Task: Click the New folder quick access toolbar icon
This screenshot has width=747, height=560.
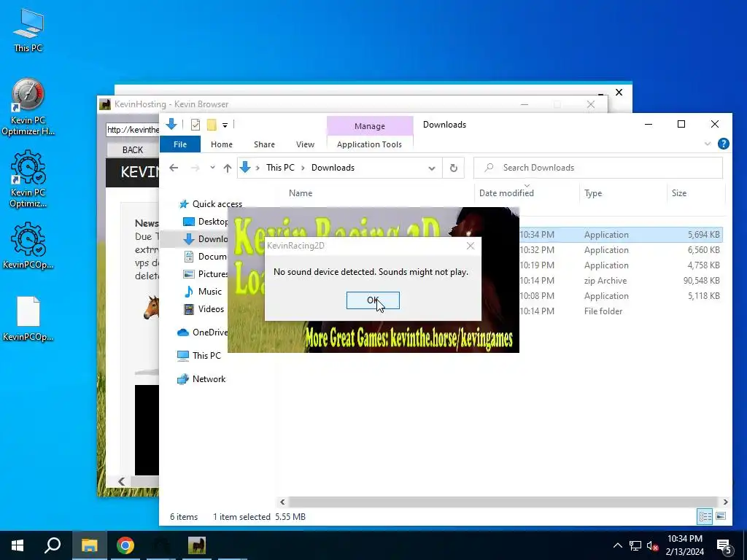Action: pos(212,125)
